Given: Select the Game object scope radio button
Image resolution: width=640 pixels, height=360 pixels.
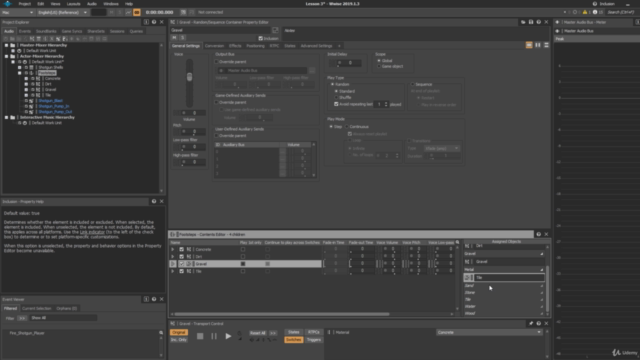Looking at the screenshot, I should (x=379, y=66).
